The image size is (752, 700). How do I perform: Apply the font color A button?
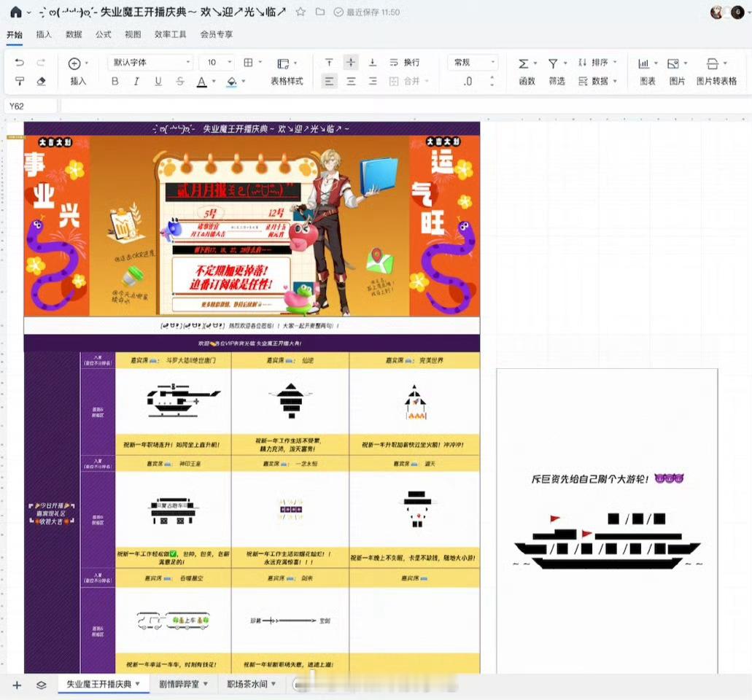click(202, 82)
